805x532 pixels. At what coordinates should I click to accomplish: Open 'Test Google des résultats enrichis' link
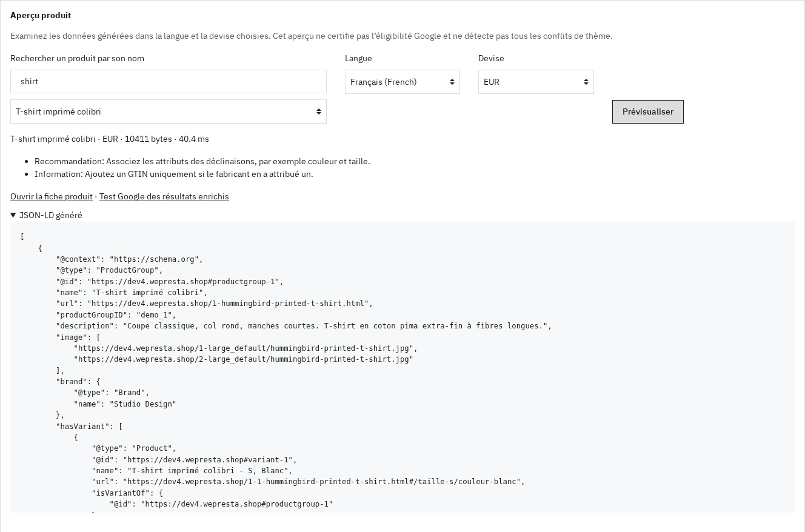pos(164,196)
